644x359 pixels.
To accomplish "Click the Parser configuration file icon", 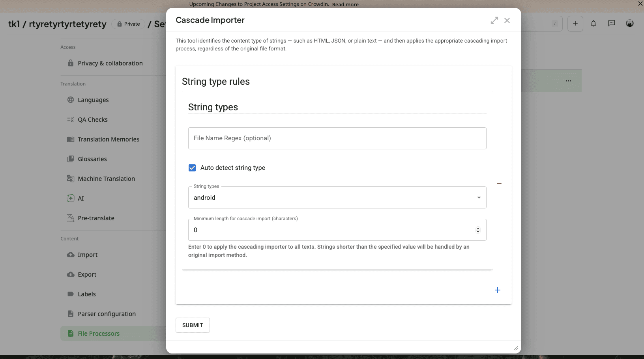I will [71, 314].
